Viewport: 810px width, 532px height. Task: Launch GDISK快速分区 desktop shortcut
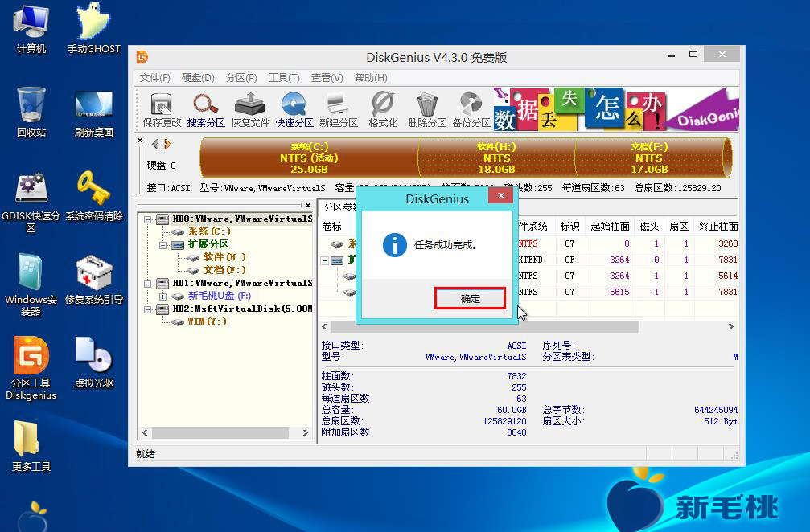pos(31,203)
